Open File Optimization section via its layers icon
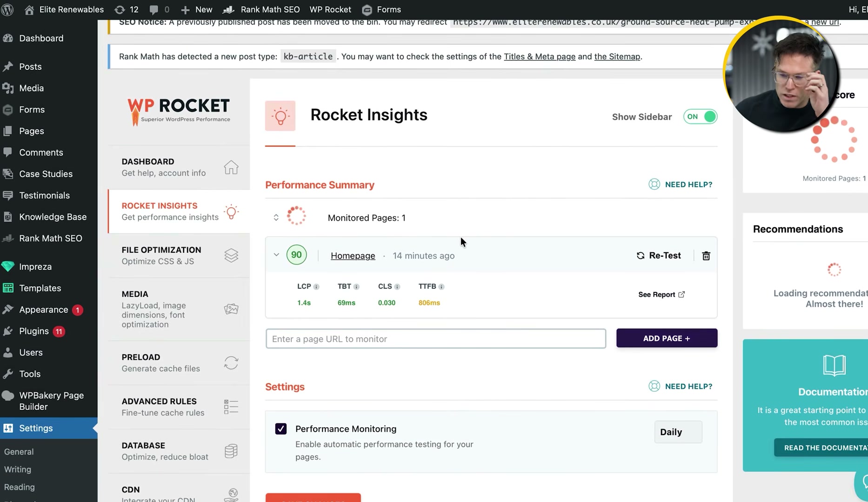The image size is (868, 502). 231,255
